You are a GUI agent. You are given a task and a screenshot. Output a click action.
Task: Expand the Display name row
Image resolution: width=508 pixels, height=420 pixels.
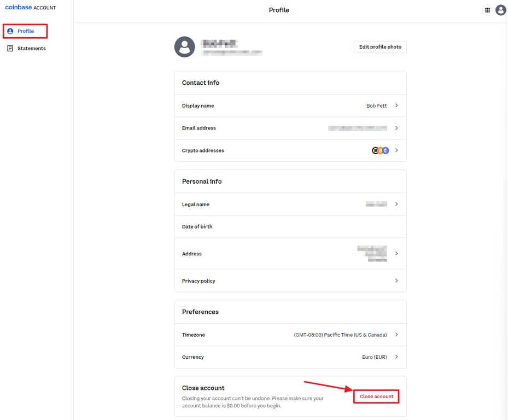(x=290, y=106)
